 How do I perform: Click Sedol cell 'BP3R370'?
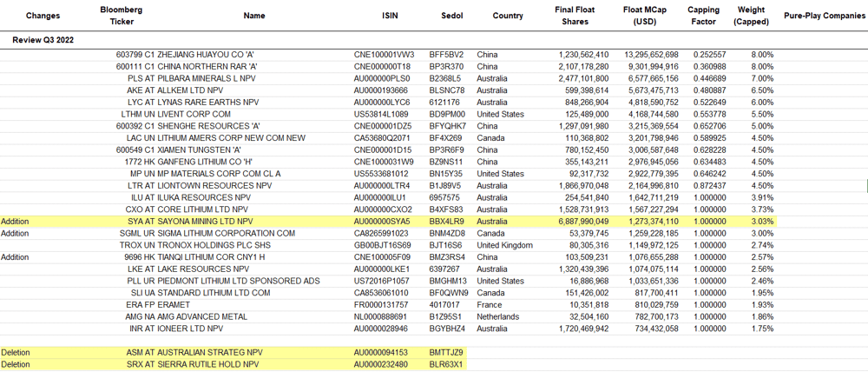(x=445, y=67)
